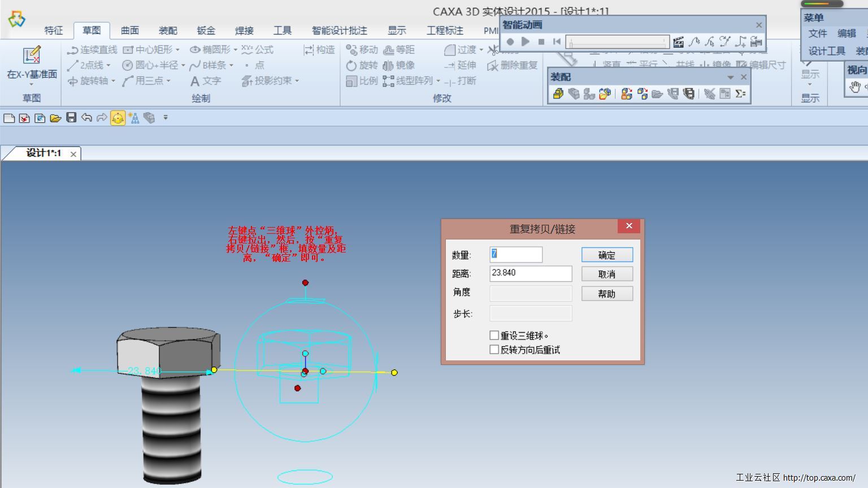Close the 重复拷贝/链接 dialog

click(629, 226)
